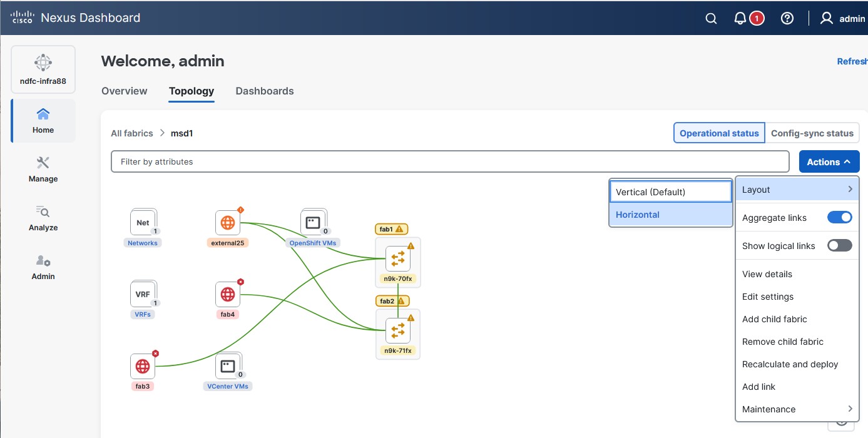Go to Home in the sidebar
Image resolution: width=868 pixels, height=438 pixels.
pos(43,121)
